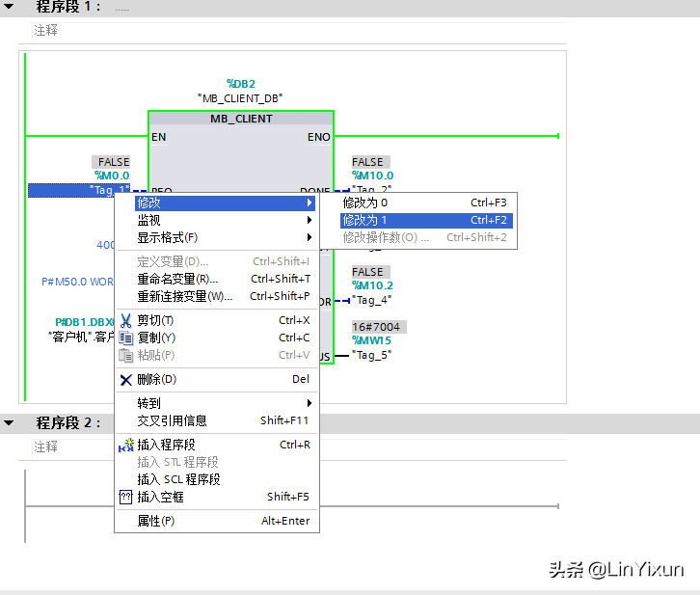Collapse Network 1 (程序段 1) section
The image size is (700, 595).
9,6
